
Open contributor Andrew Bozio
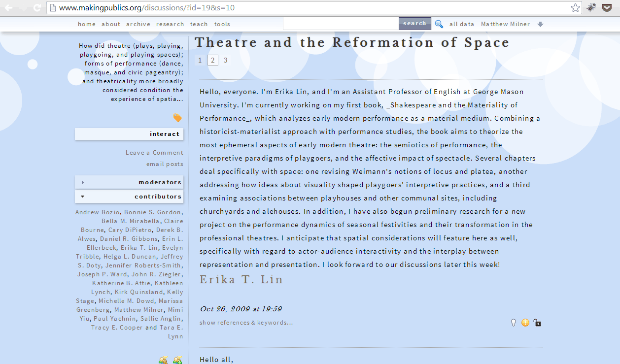tap(98, 212)
